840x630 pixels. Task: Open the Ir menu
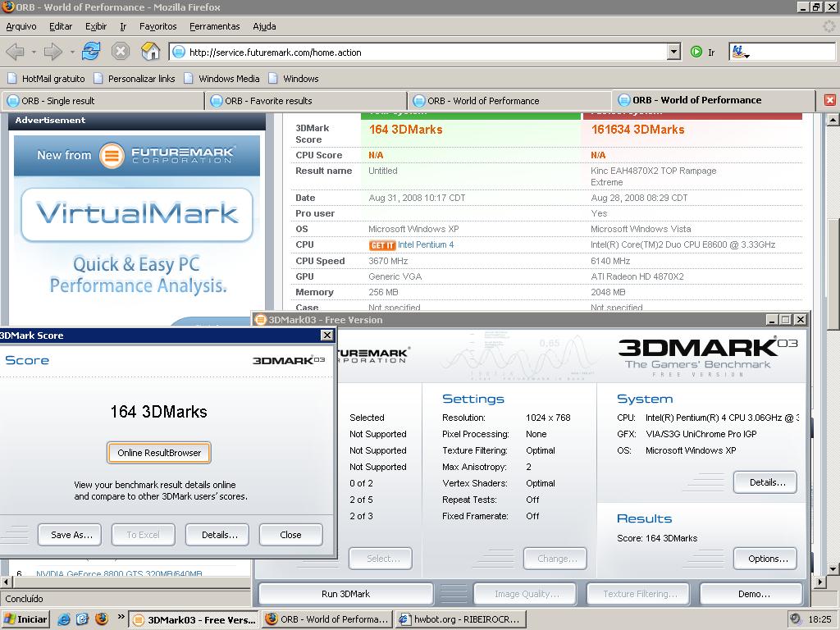(123, 26)
